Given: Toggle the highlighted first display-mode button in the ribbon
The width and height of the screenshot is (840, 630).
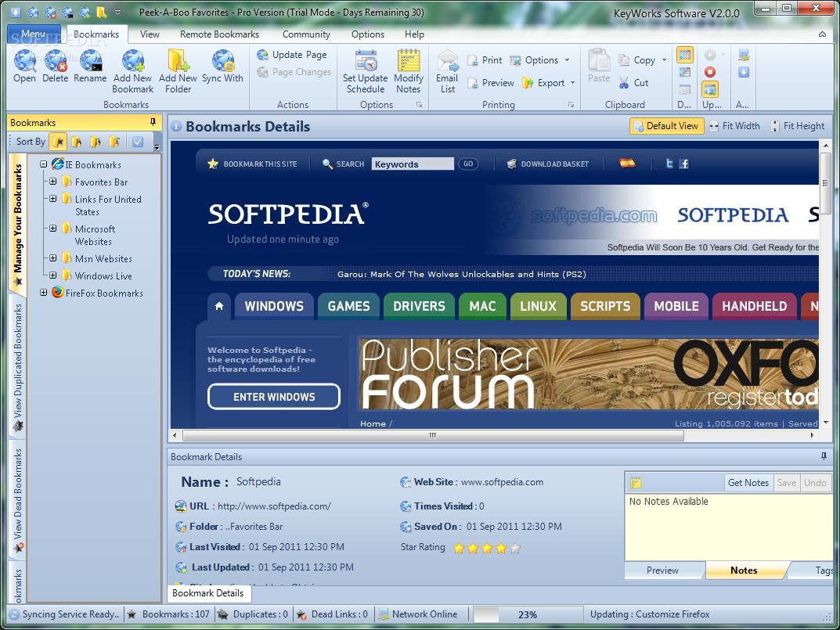Looking at the screenshot, I should [x=685, y=55].
